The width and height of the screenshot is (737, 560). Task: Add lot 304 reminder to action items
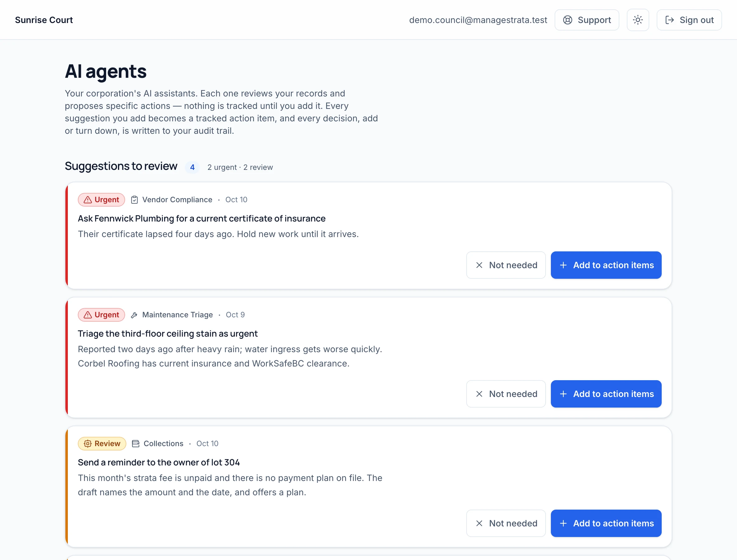(606, 523)
